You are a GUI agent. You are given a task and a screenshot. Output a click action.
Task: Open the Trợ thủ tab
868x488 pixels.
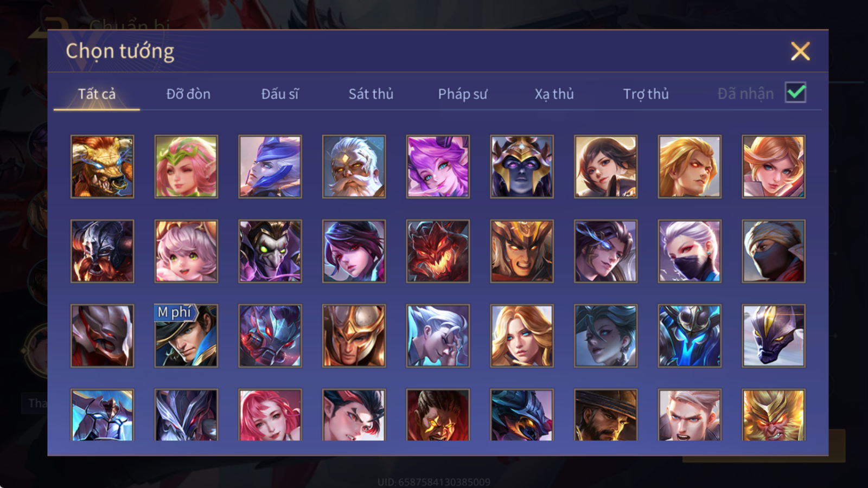pyautogui.click(x=646, y=94)
